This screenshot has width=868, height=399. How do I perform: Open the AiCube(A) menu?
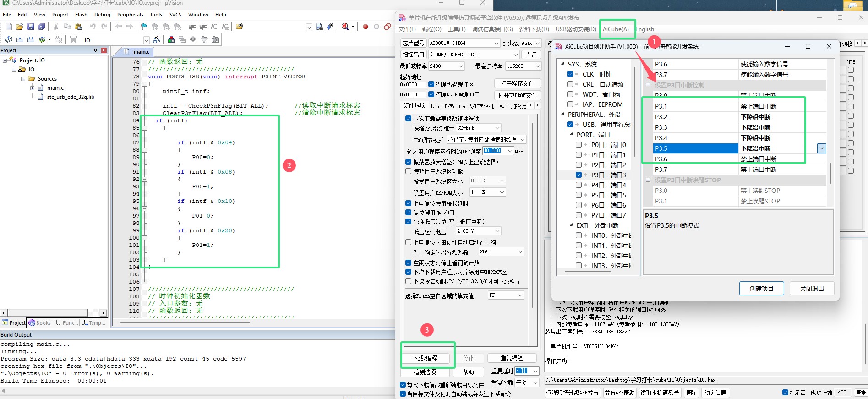click(x=616, y=29)
